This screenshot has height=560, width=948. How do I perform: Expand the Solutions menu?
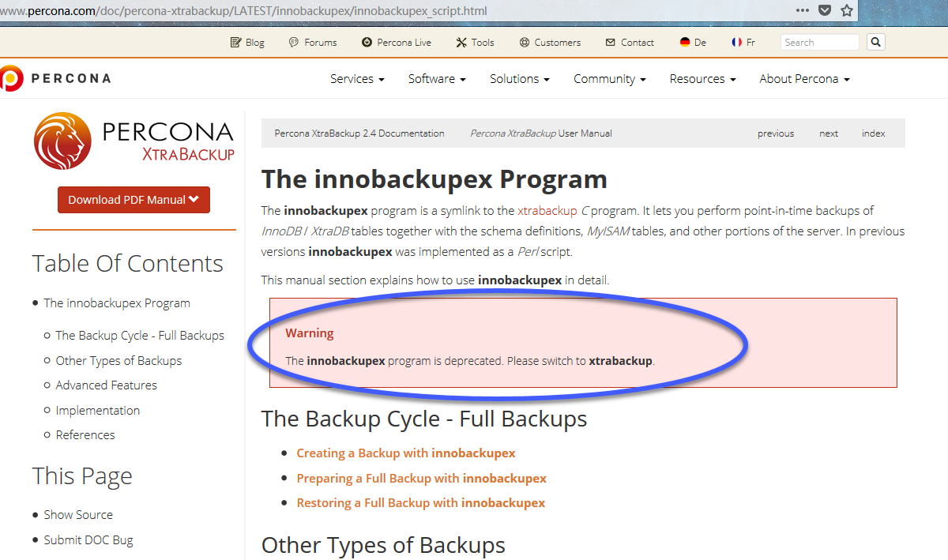coord(520,79)
